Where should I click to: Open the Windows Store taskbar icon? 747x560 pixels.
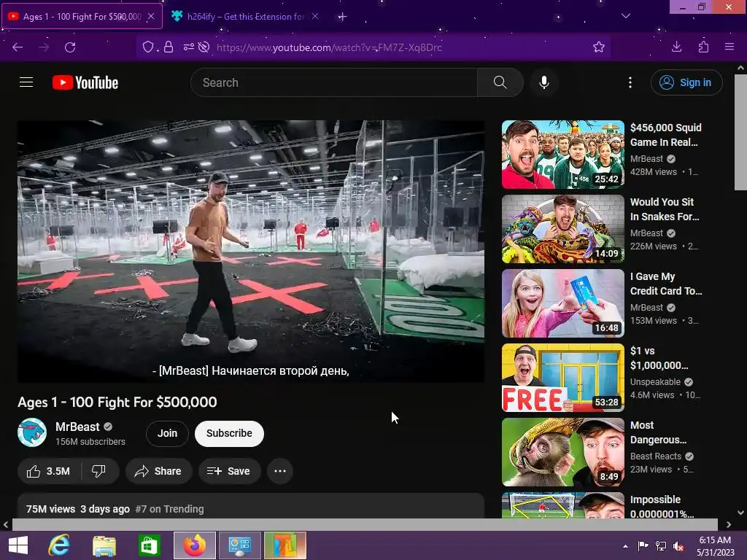pyautogui.click(x=149, y=545)
